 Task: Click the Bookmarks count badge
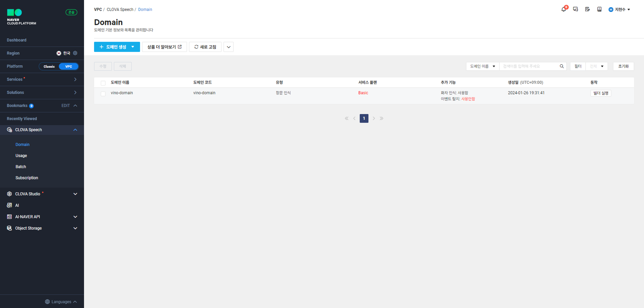[x=31, y=106]
